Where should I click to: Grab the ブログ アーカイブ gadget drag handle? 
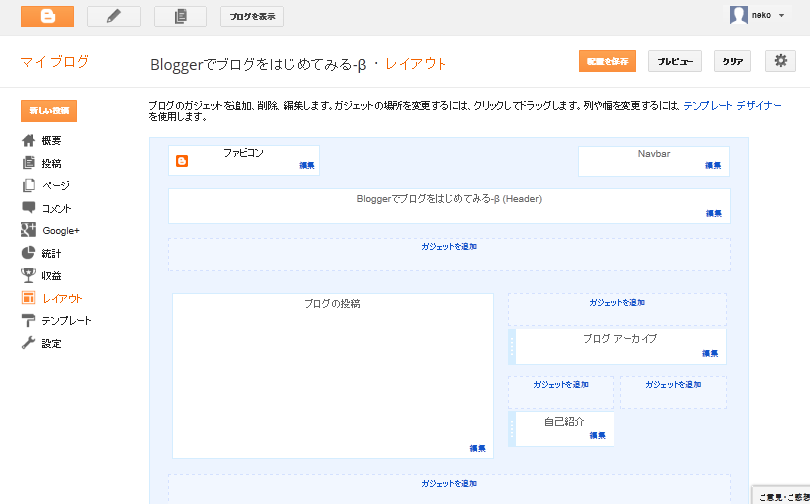[x=512, y=346]
